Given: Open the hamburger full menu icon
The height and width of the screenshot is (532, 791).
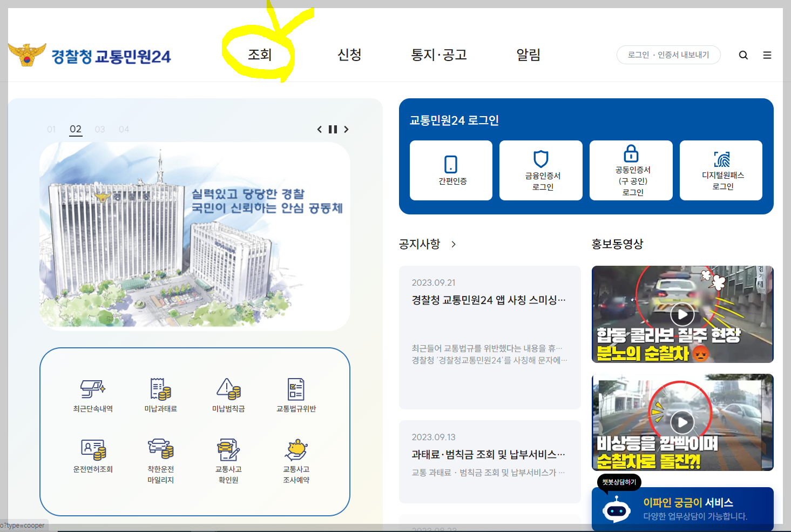Looking at the screenshot, I should coord(767,55).
